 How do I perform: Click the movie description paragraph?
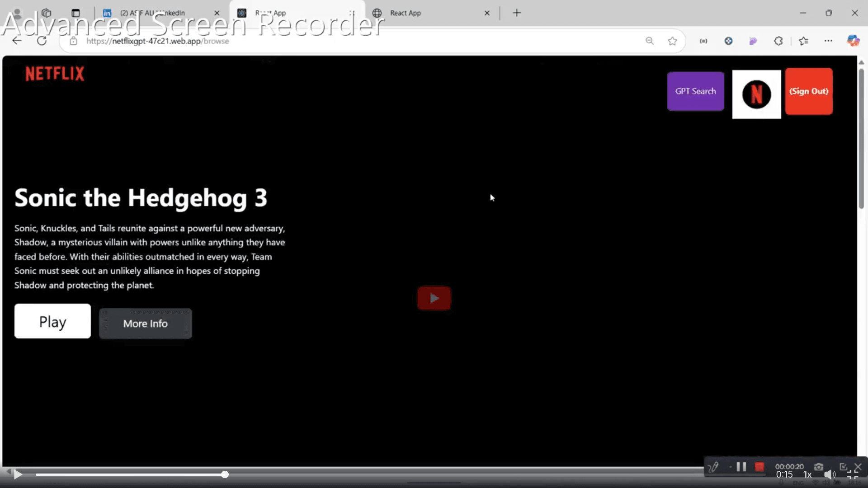tap(150, 257)
